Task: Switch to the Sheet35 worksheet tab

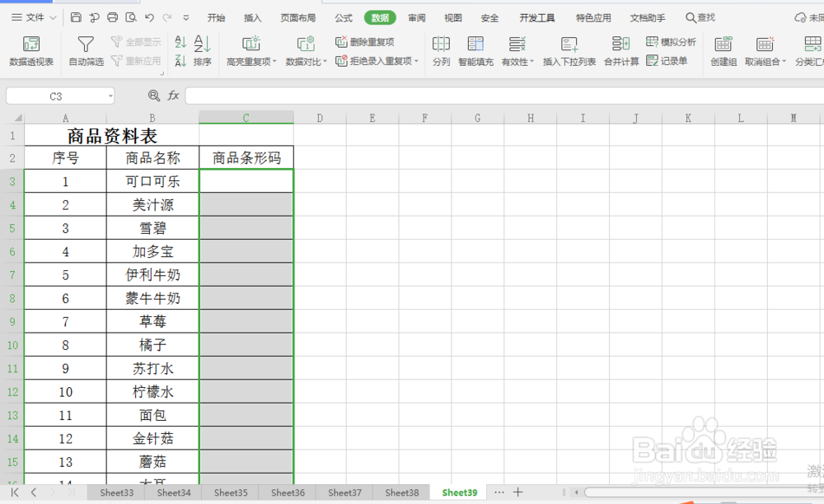Action: point(230,492)
